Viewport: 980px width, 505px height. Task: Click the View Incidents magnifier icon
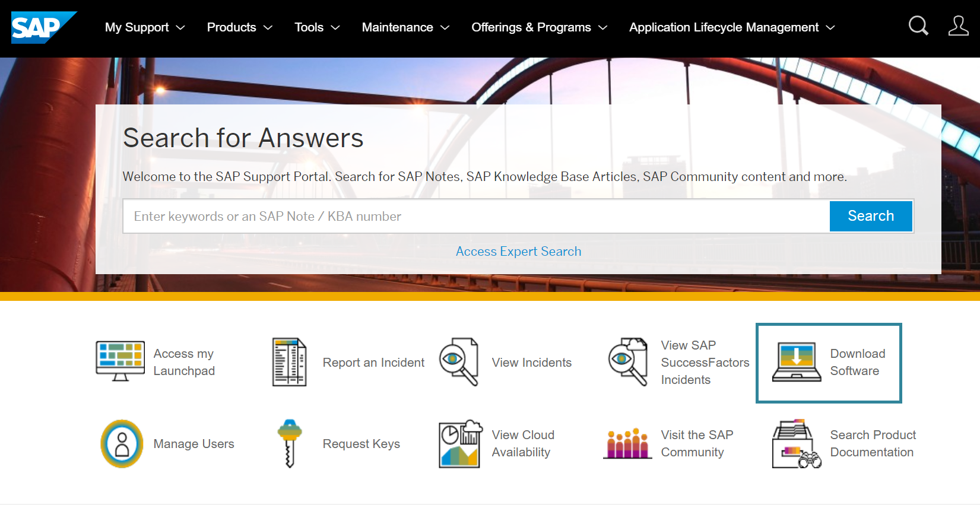[459, 362]
